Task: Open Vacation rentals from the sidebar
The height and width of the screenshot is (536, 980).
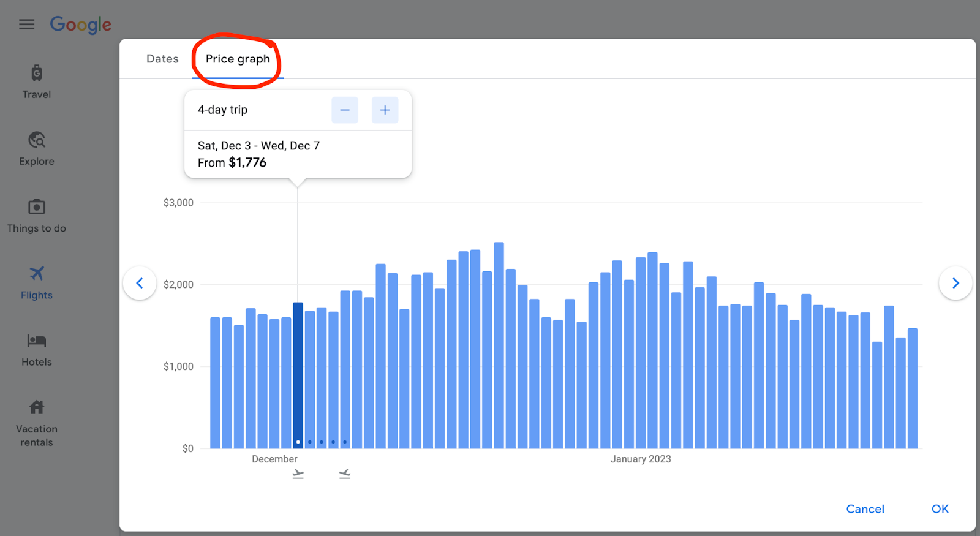Action: pos(37,423)
